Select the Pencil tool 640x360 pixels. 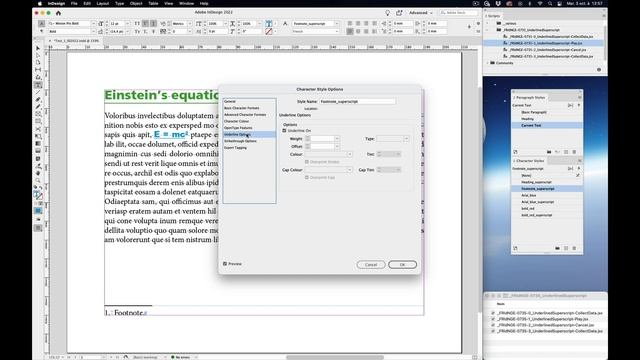(x=38, y=107)
